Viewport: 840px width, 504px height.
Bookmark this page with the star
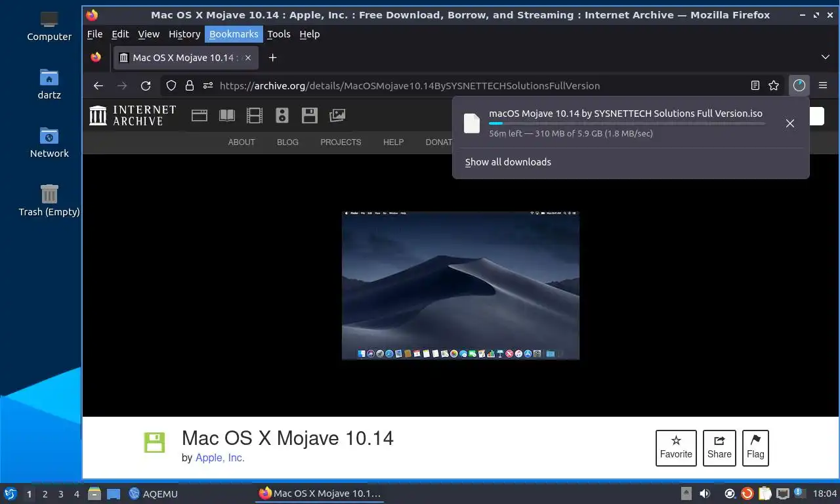pos(774,85)
